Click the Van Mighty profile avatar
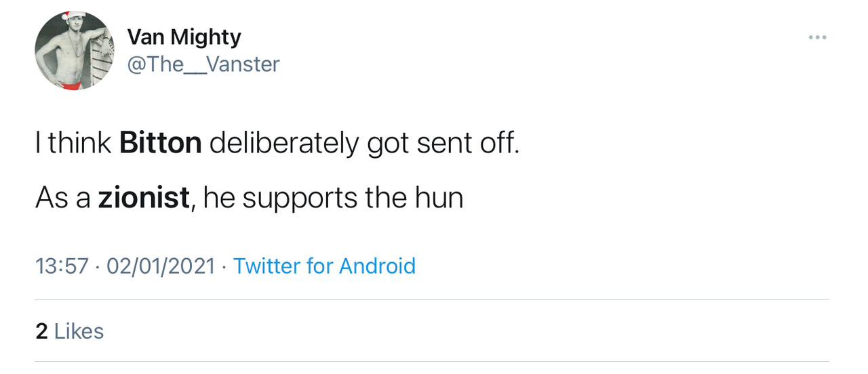The height and width of the screenshot is (374, 868). coord(75,51)
